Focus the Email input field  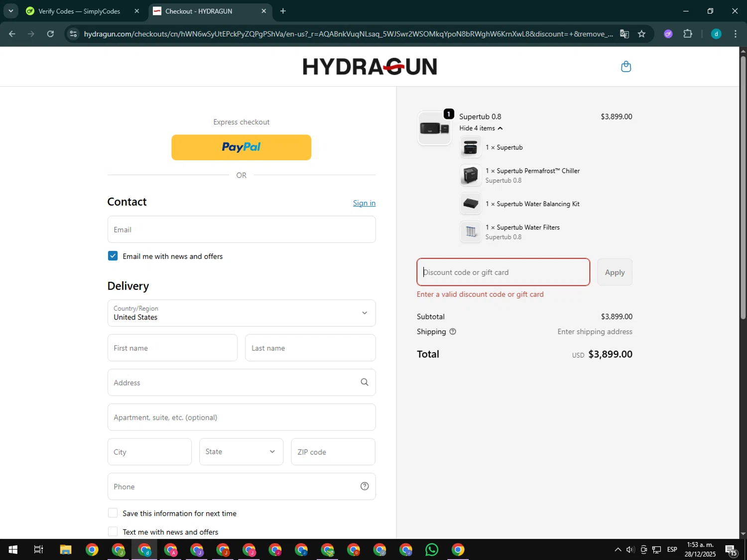point(242,229)
